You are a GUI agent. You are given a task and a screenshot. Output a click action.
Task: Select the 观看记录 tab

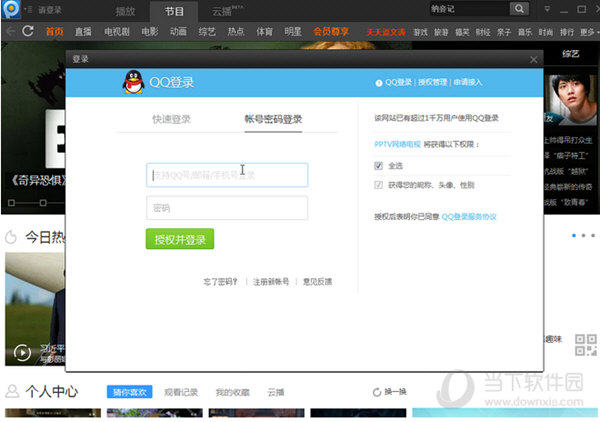[181, 392]
